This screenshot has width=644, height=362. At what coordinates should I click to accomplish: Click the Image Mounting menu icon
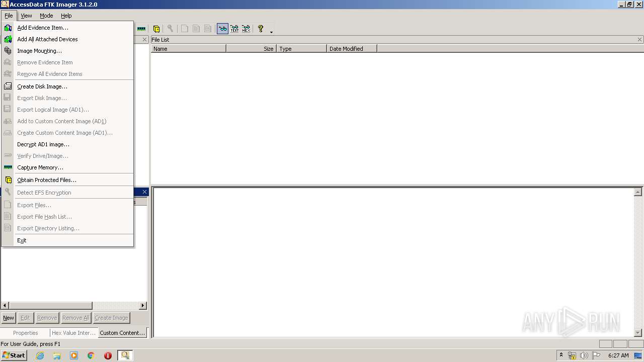(x=8, y=51)
